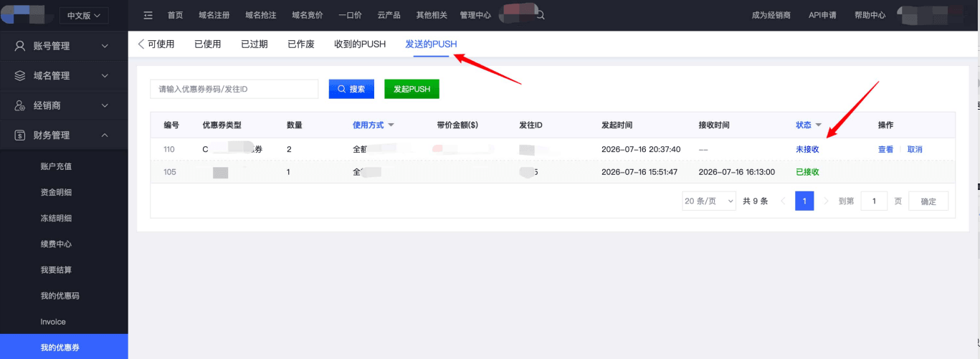Switch to the 收到的PUSH tab
The width and height of the screenshot is (980, 359).
tap(360, 44)
